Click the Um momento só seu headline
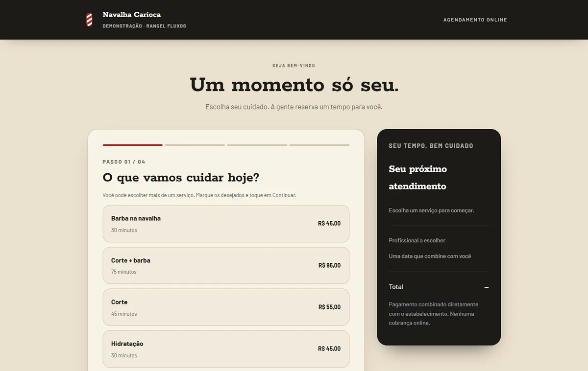This screenshot has height=371, width=588. [294, 85]
